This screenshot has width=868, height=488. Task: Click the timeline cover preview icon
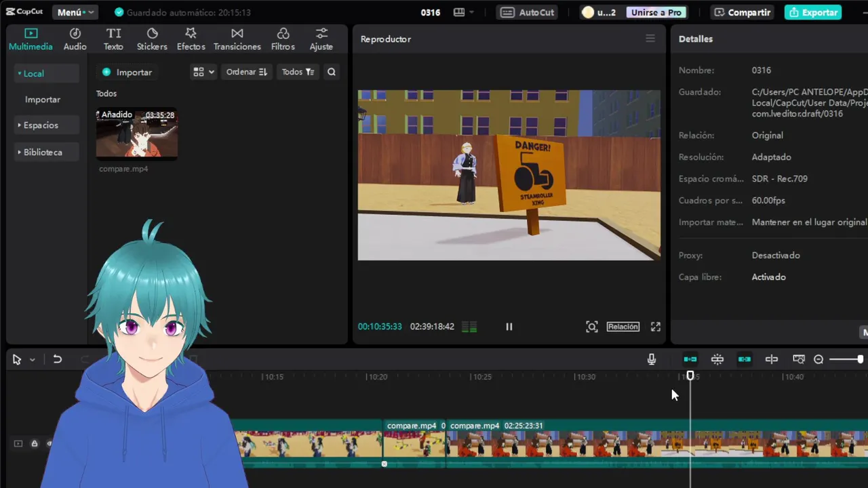[x=799, y=359]
